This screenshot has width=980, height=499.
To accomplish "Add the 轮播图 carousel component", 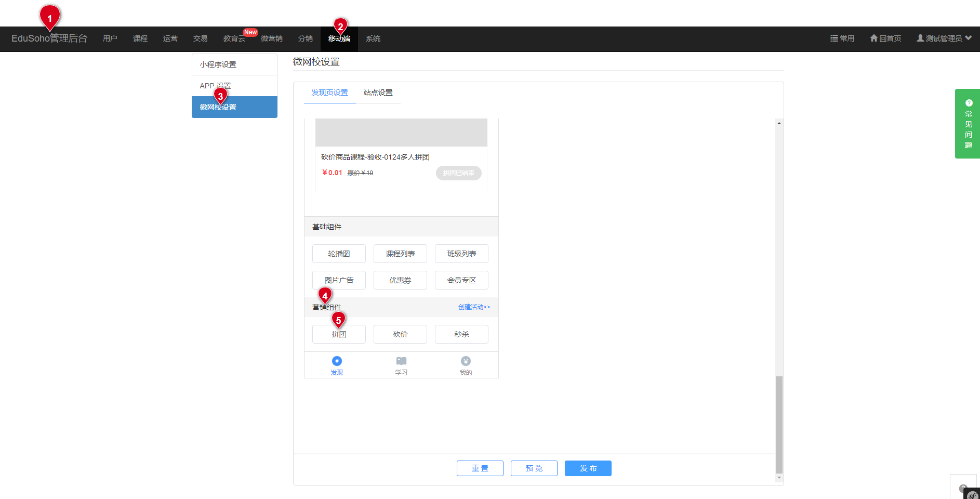I will click(339, 254).
